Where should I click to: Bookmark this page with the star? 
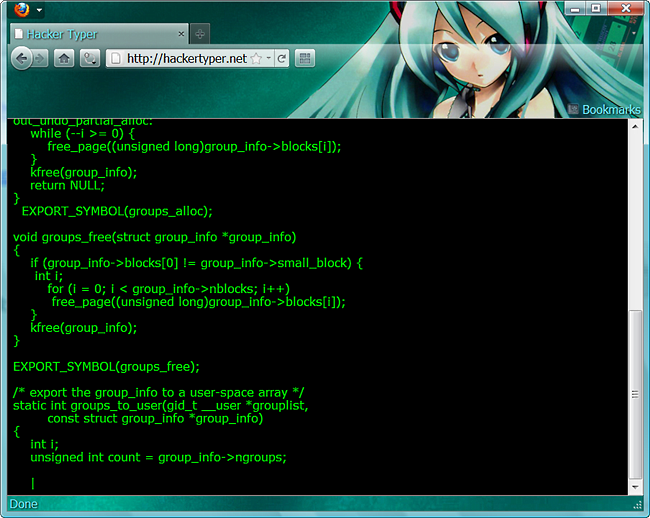click(x=257, y=59)
